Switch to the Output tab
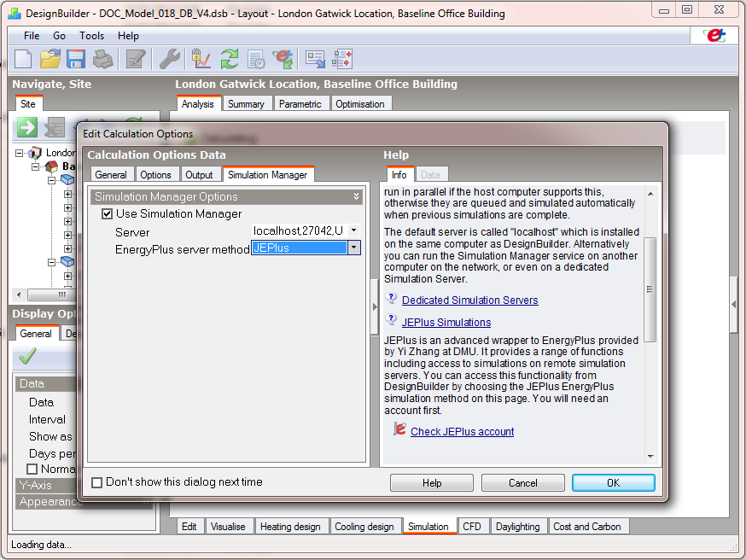 (199, 175)
